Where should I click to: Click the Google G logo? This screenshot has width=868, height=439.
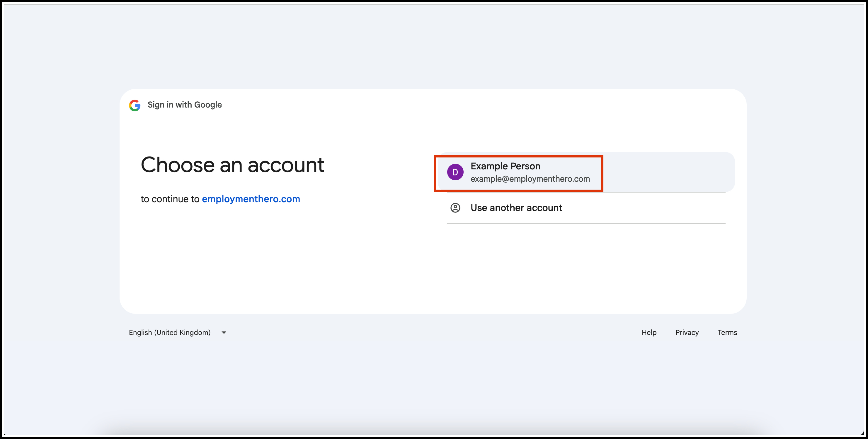(x=135, y=105)
